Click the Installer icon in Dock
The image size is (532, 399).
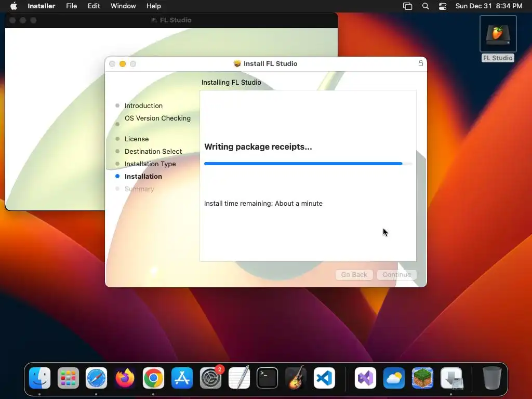(451, 378)
